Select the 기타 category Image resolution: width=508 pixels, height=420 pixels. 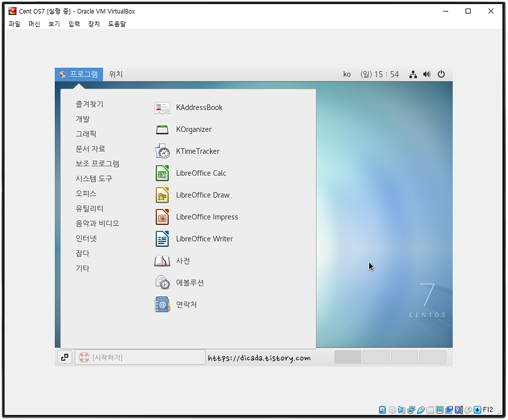click(83, 269)
